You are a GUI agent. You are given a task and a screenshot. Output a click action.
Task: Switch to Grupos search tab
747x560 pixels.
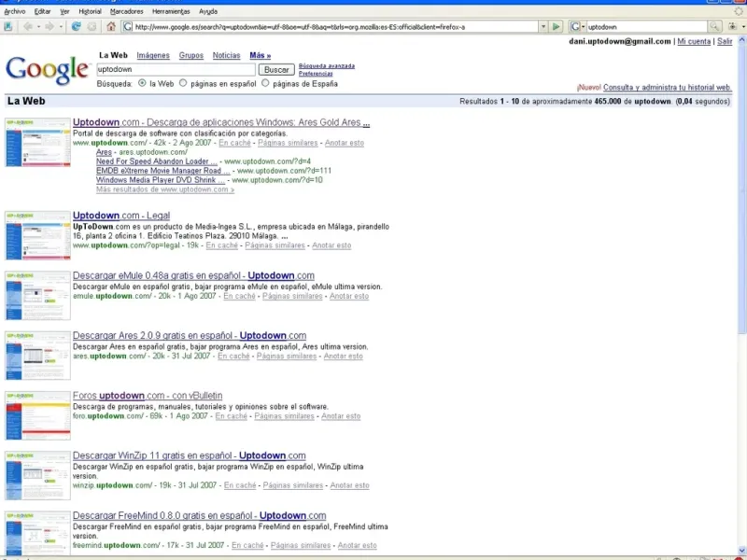(191, 55)
